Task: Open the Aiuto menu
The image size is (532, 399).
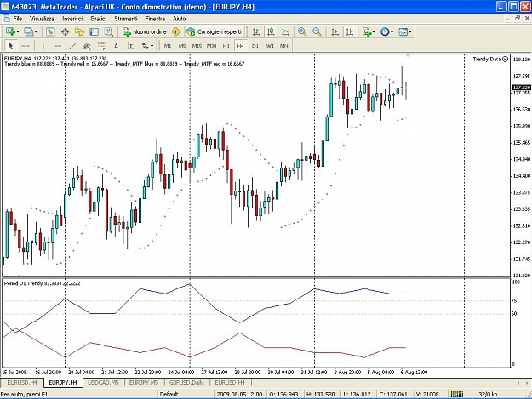Action: [179, 19]
